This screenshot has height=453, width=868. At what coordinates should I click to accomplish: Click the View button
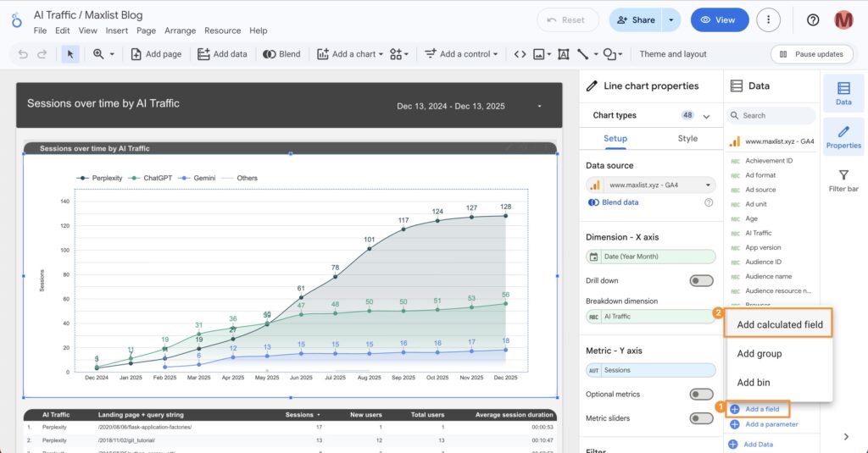click(719, 20)
